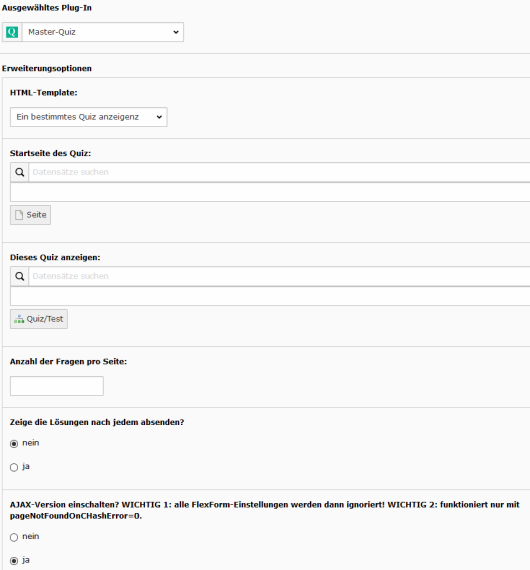530x570 pixels.
Task: Focus the Dieses Quiz 'Datensätze suchen' search field
Action: 279,276
